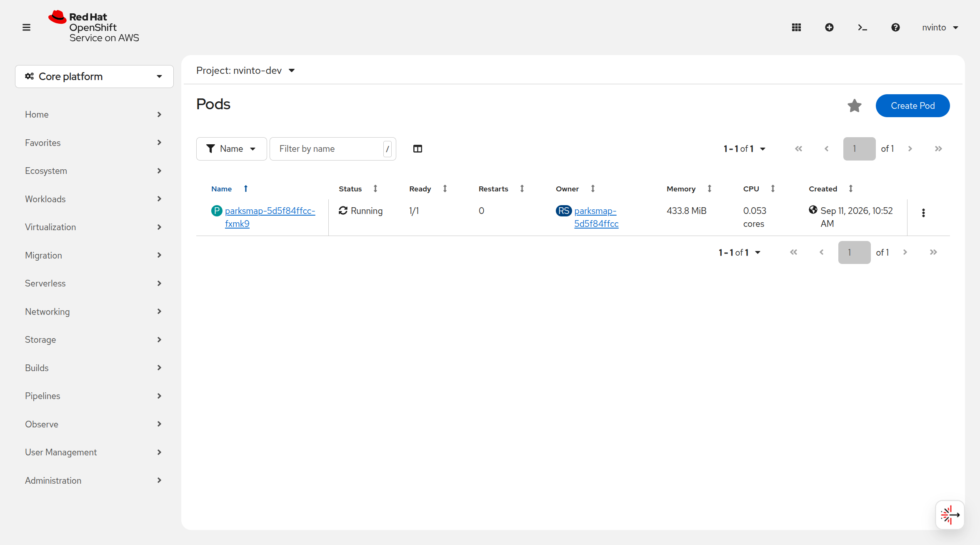Sort pods by Status column

tap(375, 188)
